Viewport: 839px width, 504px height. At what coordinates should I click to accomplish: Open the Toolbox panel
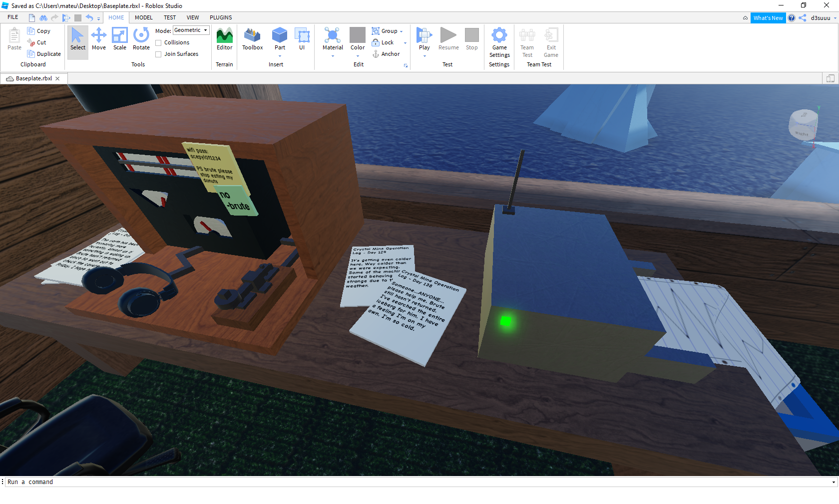click(252, 39)
